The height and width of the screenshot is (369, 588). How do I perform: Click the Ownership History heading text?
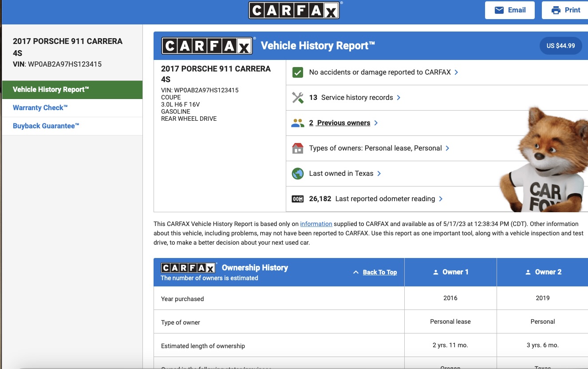click(x=255, y=268)
